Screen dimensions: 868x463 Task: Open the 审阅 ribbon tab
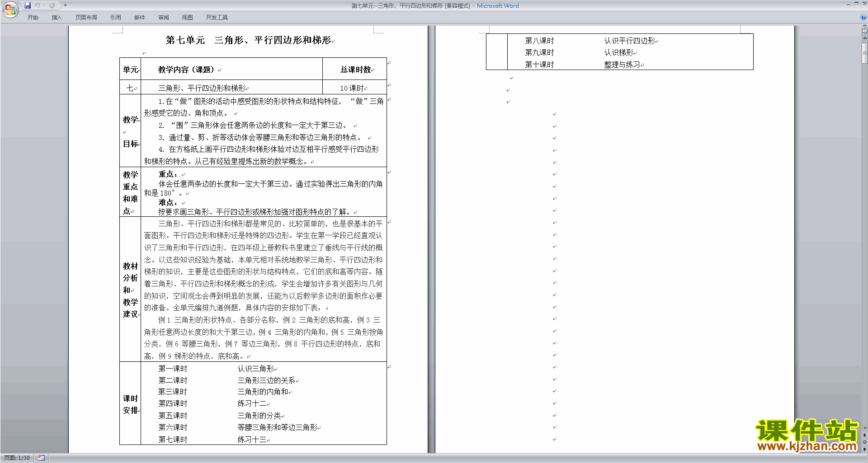pos(164,18)
